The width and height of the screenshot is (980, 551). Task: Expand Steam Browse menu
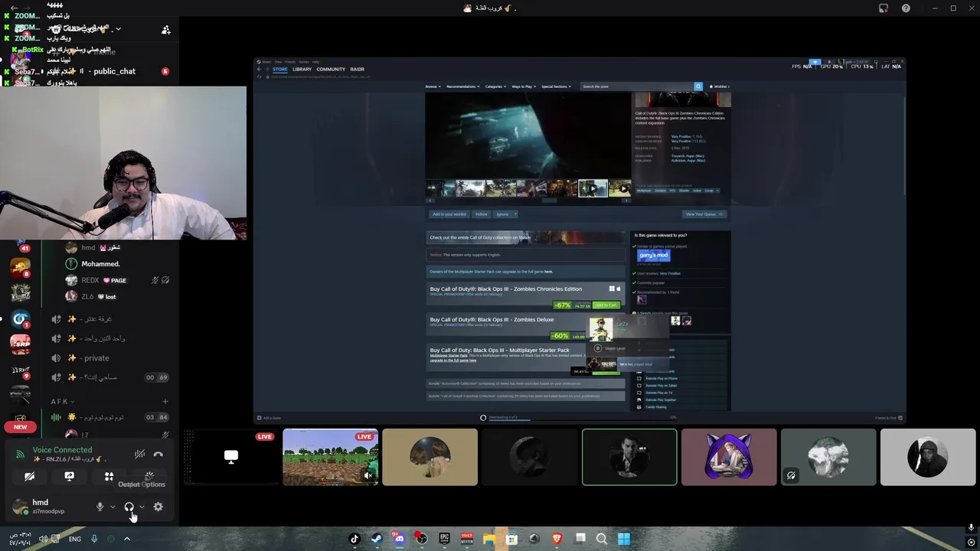[x=433, y=86]
